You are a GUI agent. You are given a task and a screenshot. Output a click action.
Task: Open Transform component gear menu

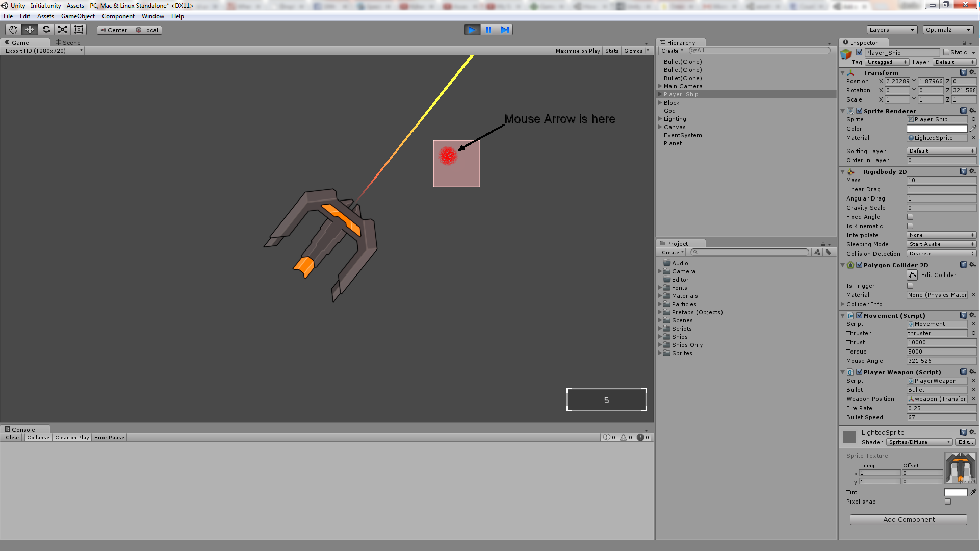972,72
